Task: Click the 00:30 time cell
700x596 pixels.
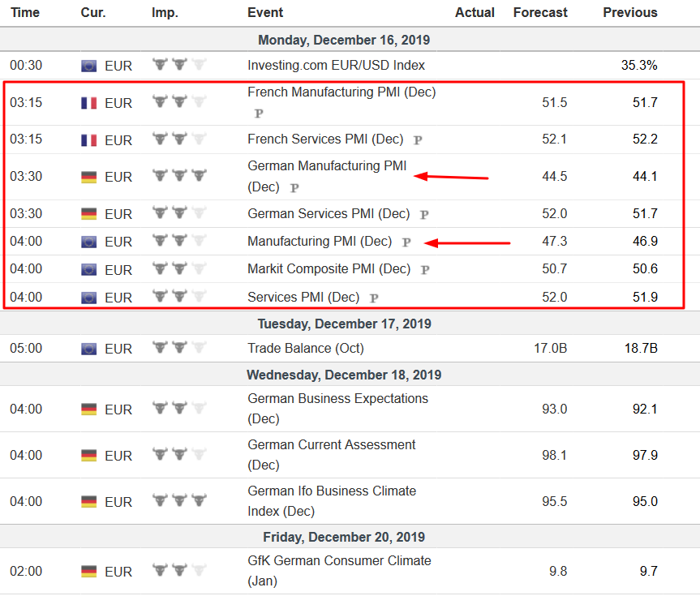Action: (x=26, y=66)
